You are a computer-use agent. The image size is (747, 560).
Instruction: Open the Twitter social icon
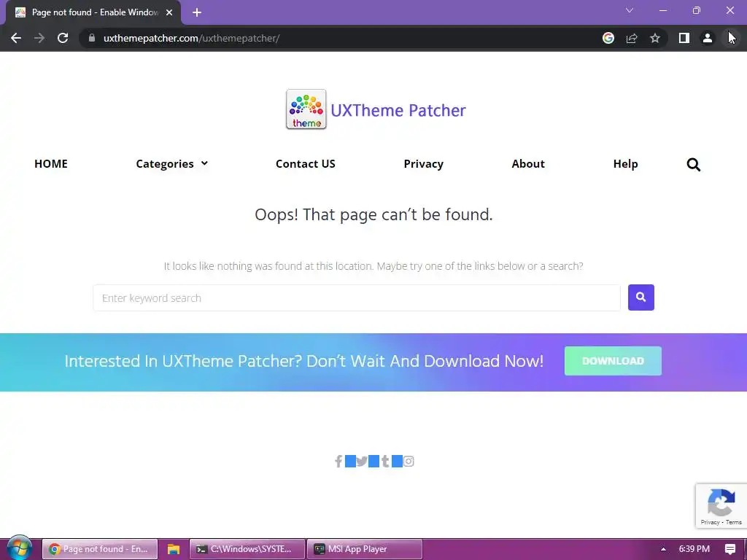click(362, 461)
